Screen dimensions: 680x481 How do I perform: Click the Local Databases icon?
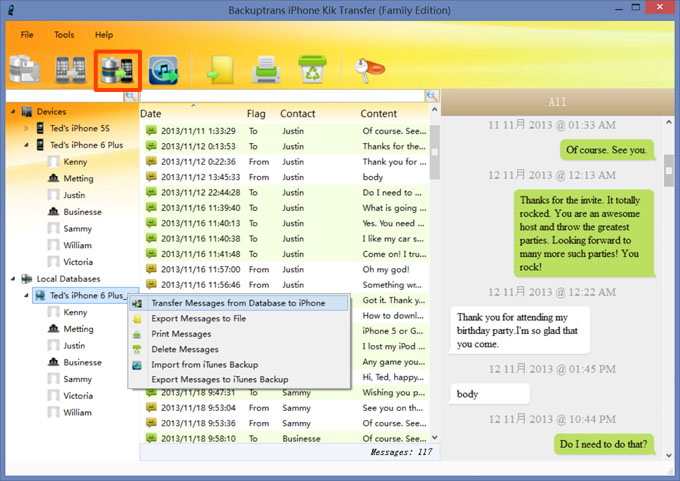[x=27, y=278]
